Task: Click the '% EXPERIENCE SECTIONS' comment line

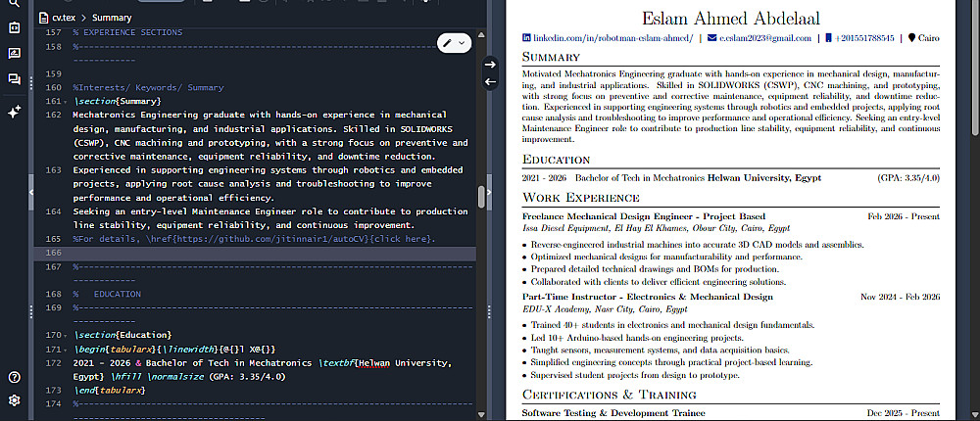Action: pyautogui.click(x=127, y=32)
